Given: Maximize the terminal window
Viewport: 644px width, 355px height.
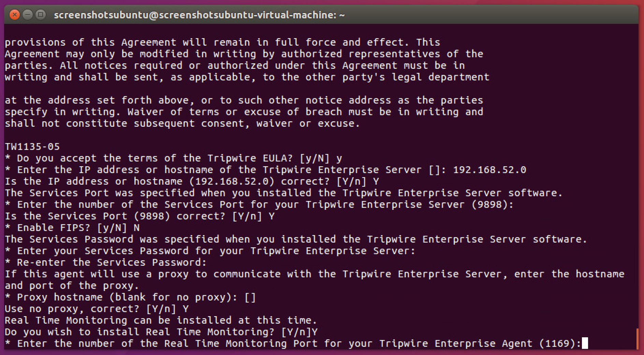Looking at the screenshot, I should pos(41,15).
